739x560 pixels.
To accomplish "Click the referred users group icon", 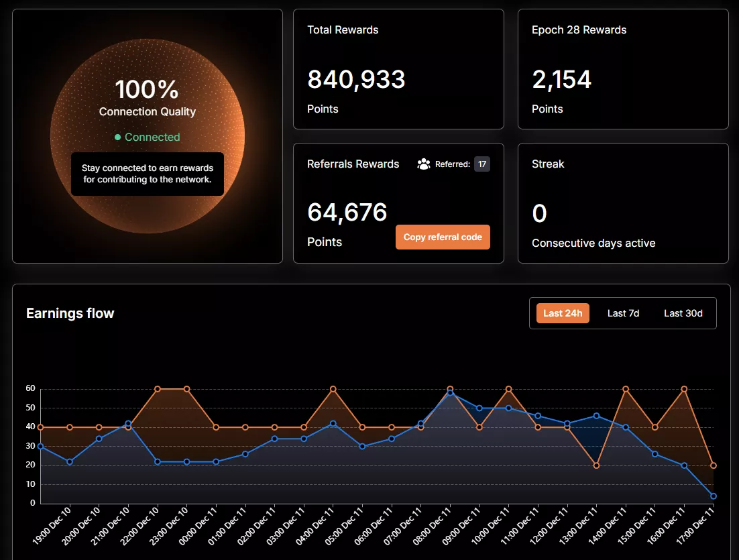I will (423, 164).
